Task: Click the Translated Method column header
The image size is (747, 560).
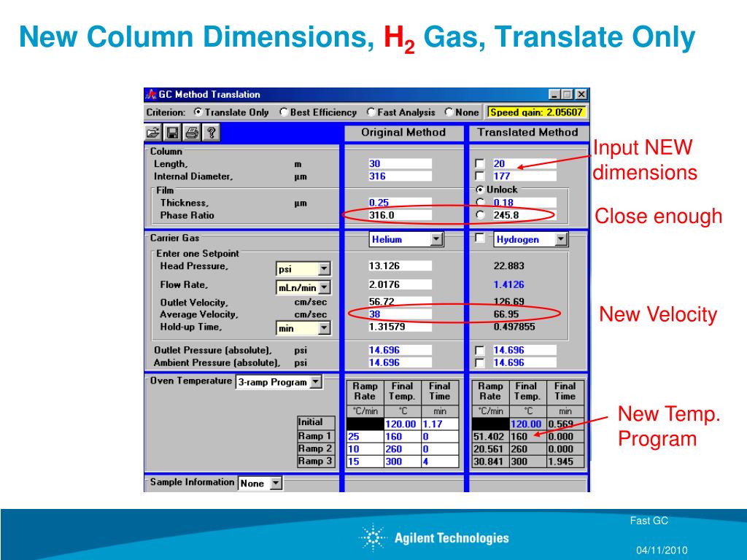Action: click(528, 133)
